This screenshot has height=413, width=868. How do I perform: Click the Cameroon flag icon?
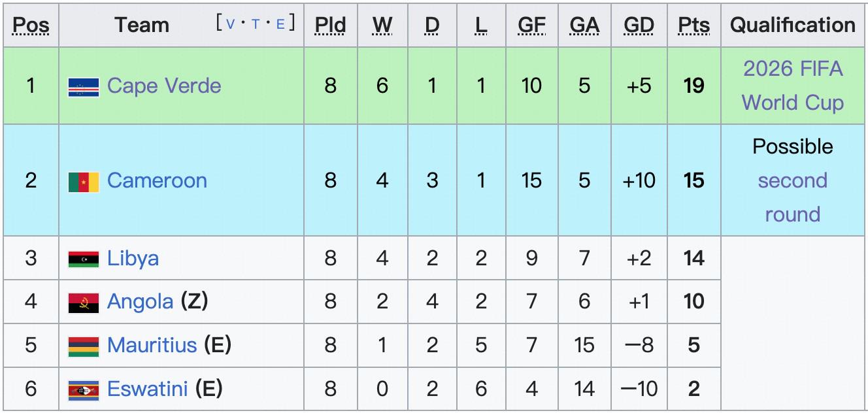click(84, 182)
